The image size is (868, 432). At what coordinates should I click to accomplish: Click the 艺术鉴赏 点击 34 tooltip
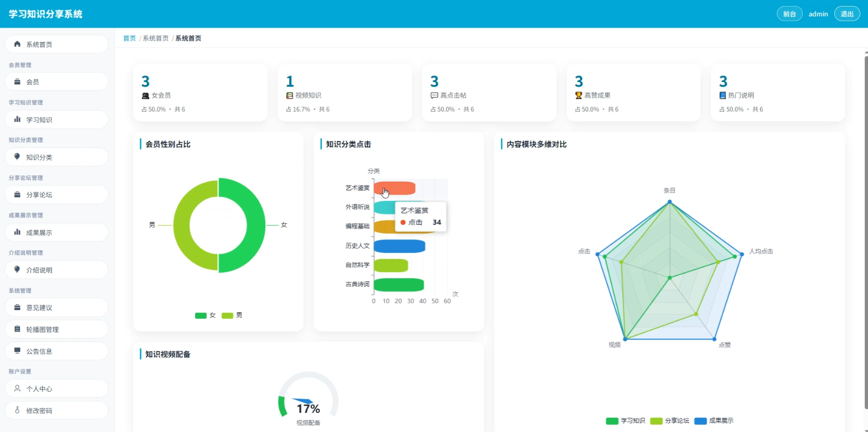(421, 217)
